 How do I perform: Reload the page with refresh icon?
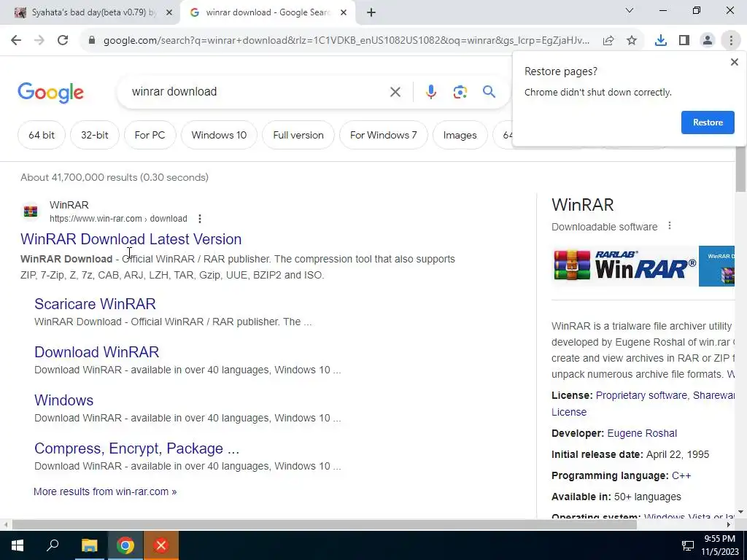pos(63,41)
